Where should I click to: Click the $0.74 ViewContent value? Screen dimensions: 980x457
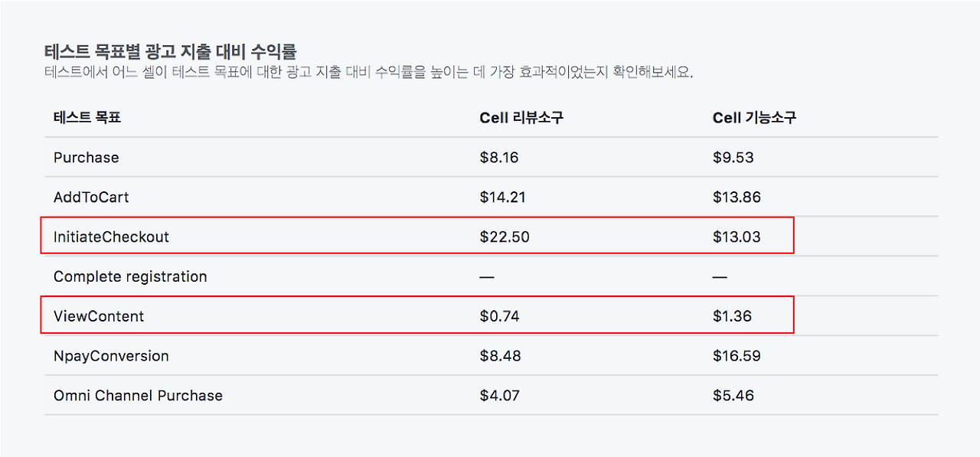(x=499, y=317)
